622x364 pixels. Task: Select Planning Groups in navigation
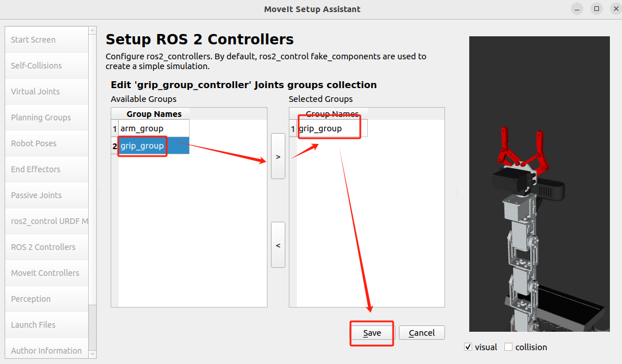coord(47,117)
